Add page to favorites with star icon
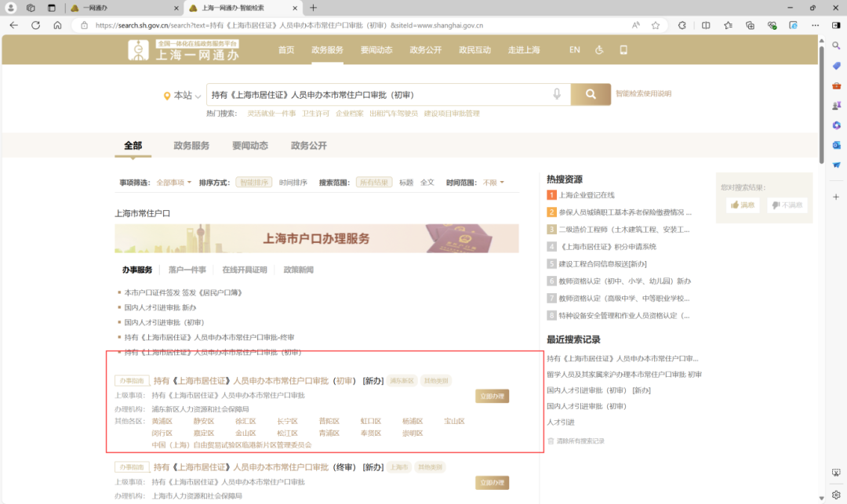Viewport: 847px width, 504px height. point(656,25)
